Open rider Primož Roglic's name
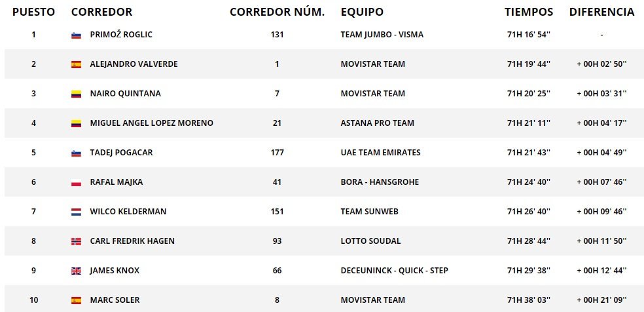 point(121,35)
